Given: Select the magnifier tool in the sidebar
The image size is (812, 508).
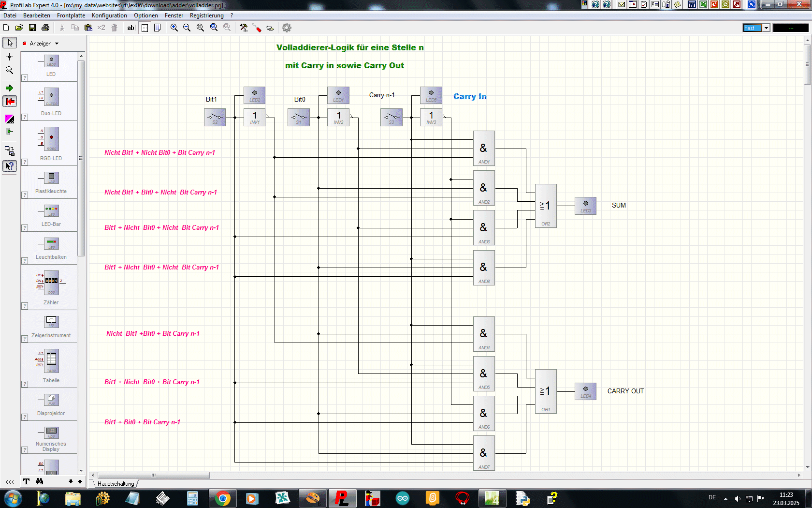Looking at the screenshot, I should tap(10, 70).
